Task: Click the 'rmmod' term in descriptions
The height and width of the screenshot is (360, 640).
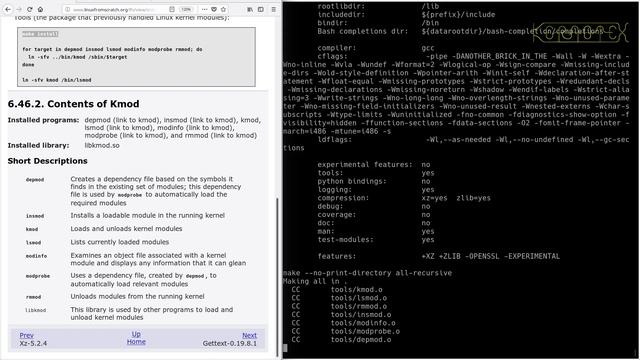Action: tap(33, 297)
